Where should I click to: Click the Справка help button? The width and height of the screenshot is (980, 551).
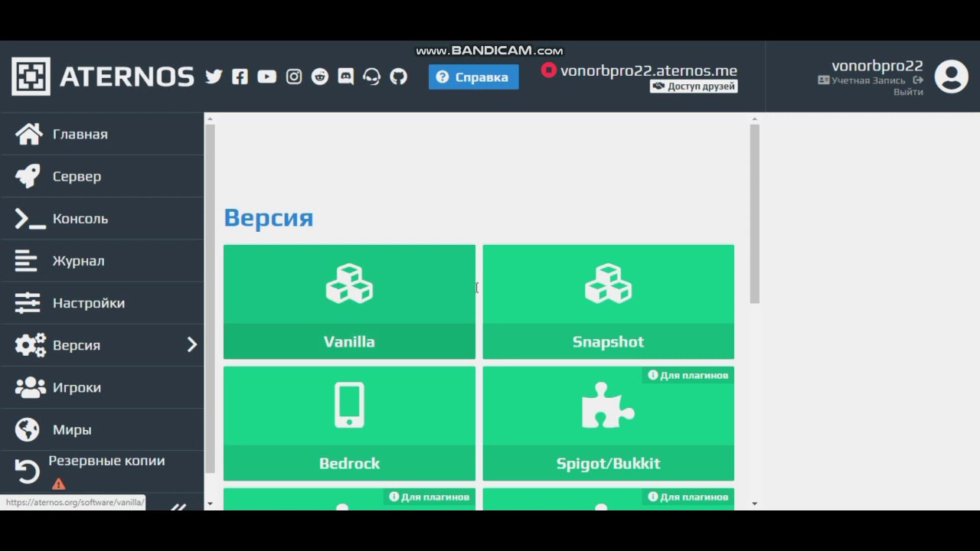pos(473,77)
